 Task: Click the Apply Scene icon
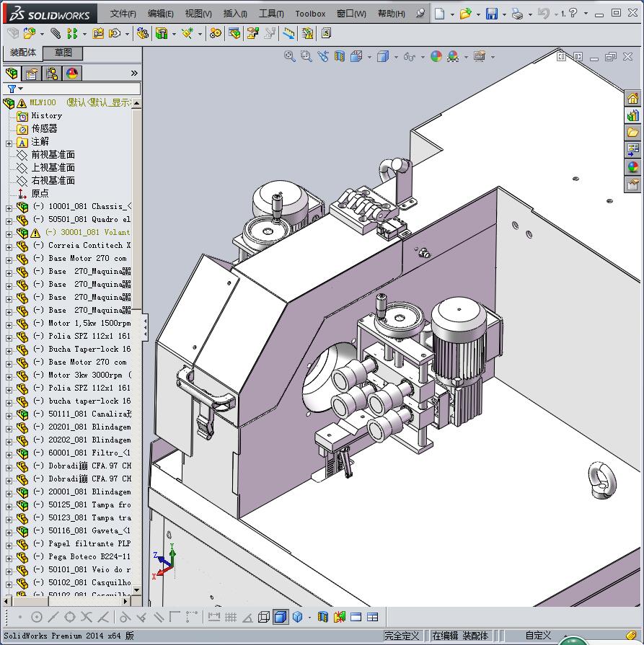click(453, 56)
